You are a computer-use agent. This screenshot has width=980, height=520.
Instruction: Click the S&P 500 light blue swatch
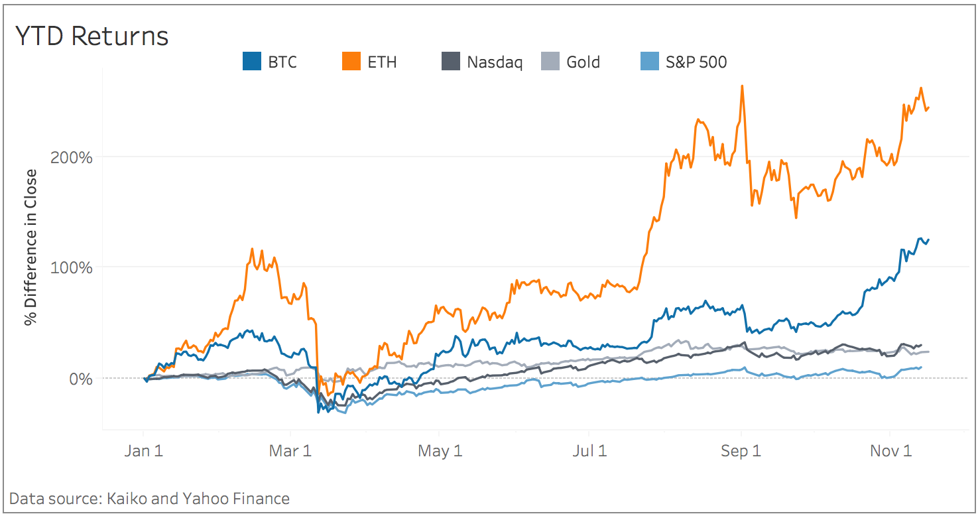coord(650,62)
